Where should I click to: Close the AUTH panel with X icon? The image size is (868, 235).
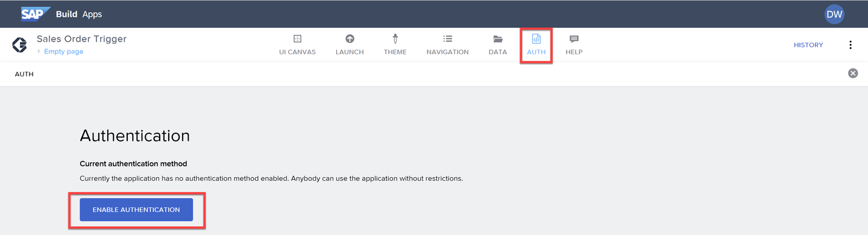pos(853,74)
